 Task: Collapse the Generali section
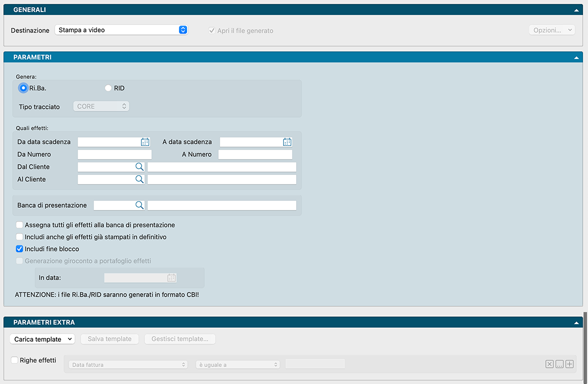tap(577, 10)
